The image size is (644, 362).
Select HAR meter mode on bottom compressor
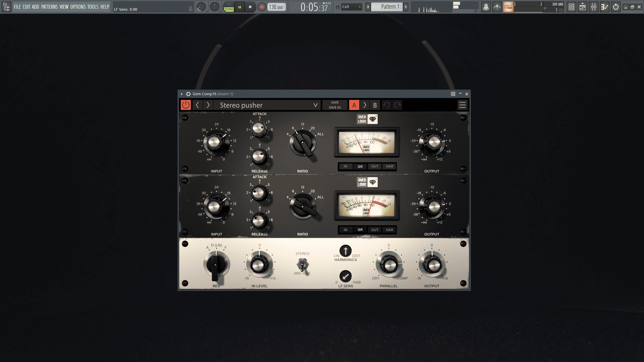pyautogui.click(x=389, y=230)
